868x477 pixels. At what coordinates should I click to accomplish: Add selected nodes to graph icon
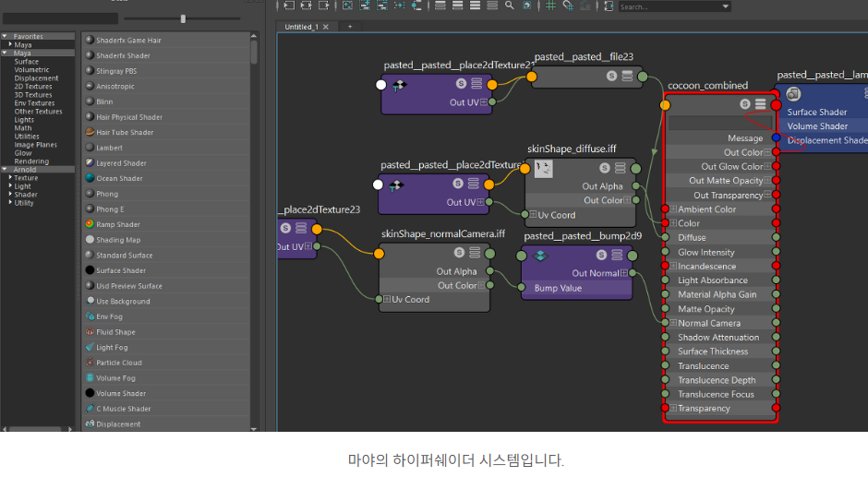365,6
